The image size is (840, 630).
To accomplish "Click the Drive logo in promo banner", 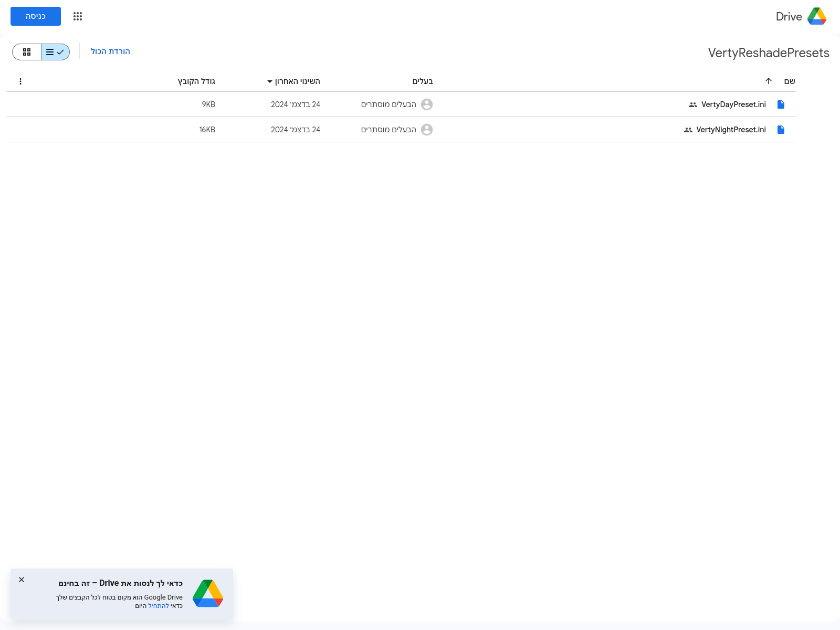I will [x=208, y=593].
